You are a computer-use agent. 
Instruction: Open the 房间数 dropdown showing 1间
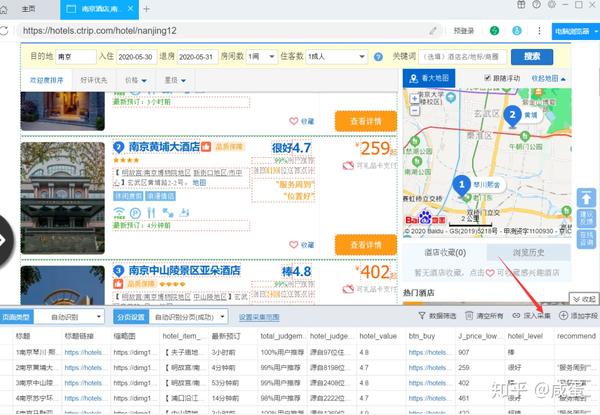coord(261,57)
